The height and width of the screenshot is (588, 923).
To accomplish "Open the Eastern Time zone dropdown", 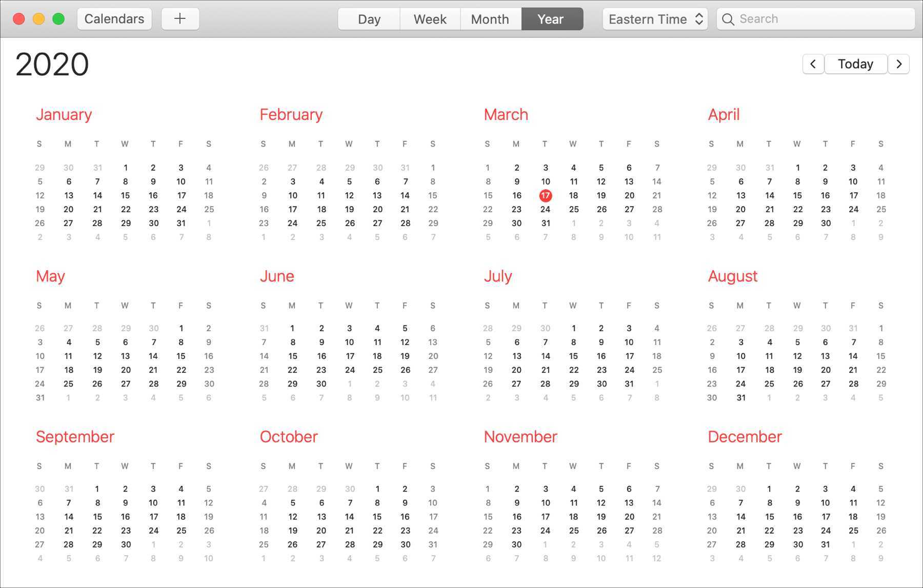I will pos(655,19).
